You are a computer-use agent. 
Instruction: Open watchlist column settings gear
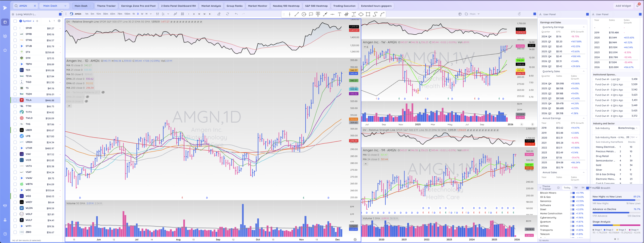click(59, 21)
